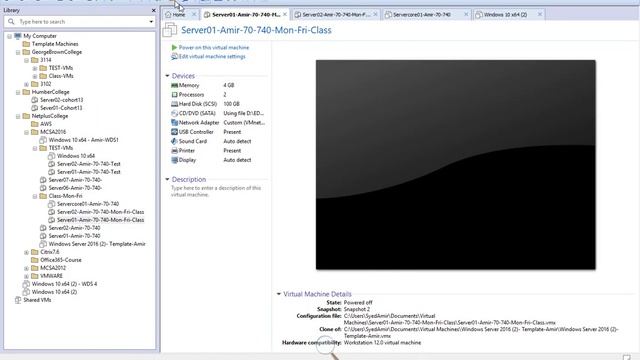This screenshot has height=360, width=640.
Task: Switch to the Home tab
Action: tap(179, 14)
